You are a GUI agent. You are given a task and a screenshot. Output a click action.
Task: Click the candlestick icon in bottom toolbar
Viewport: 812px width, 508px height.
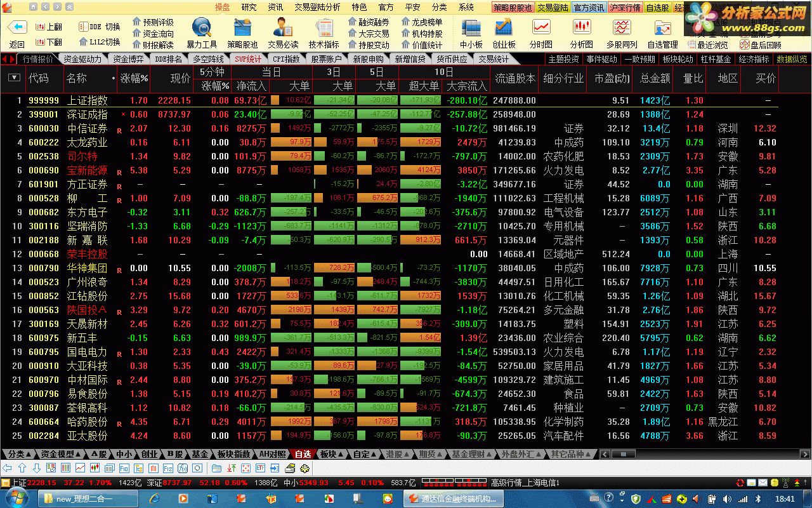[95, 468]
